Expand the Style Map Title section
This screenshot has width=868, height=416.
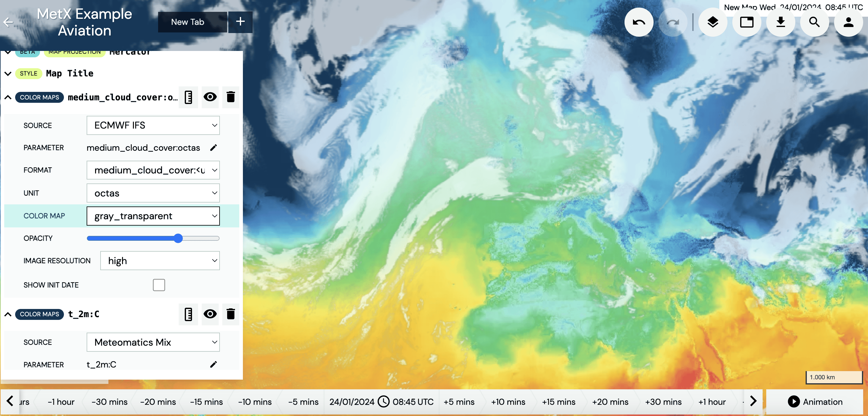tap(8, 74)
